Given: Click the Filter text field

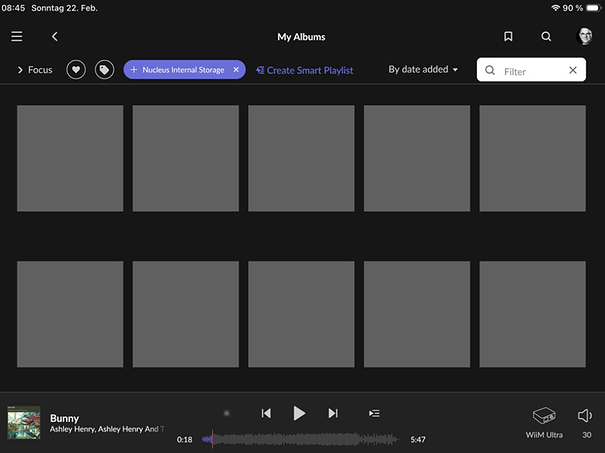Looking at the screenshot, I should pos(532,71).
